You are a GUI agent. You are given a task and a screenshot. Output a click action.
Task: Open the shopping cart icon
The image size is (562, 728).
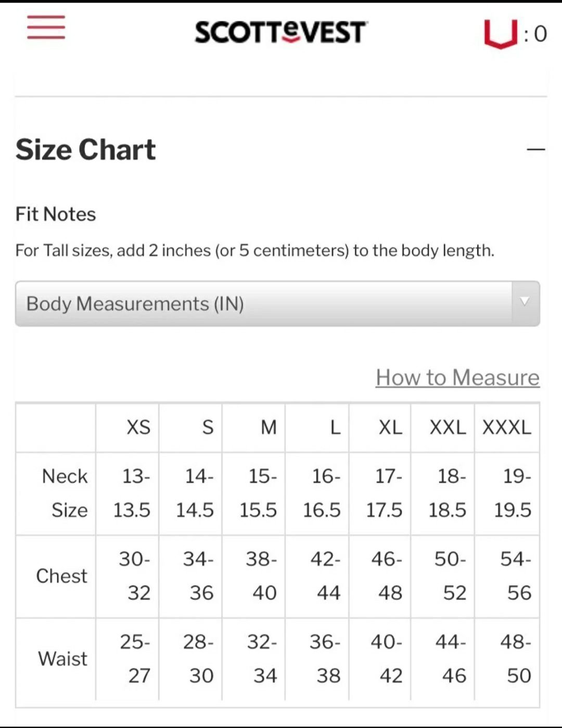coord(500,34)
